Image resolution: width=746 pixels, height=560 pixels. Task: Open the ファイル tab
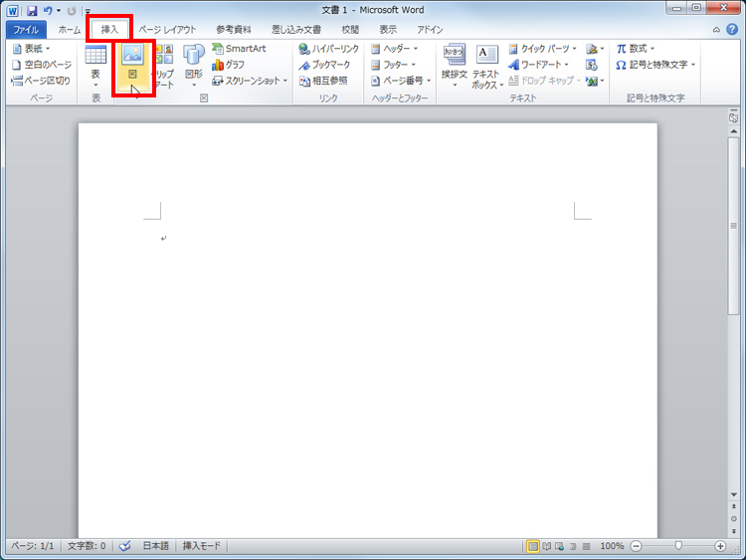[26, 30]
